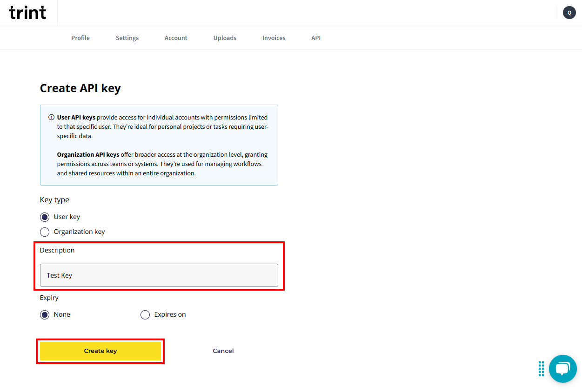
Task: Navigate to the Uploads tab
Action: tap(225, 38)
